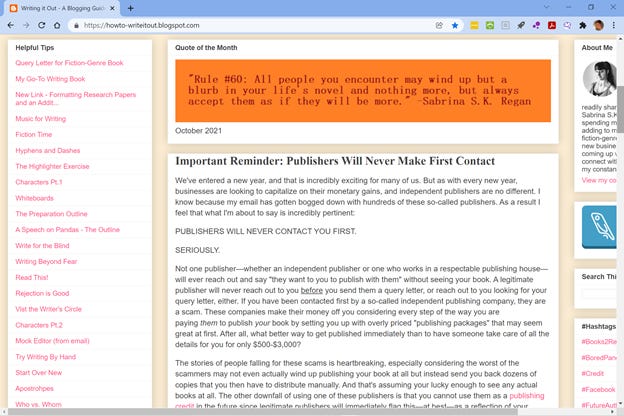The width and height of the screenshot is (624, 416).
Task: Open Characters Pt.2 link
Action: 39,325
